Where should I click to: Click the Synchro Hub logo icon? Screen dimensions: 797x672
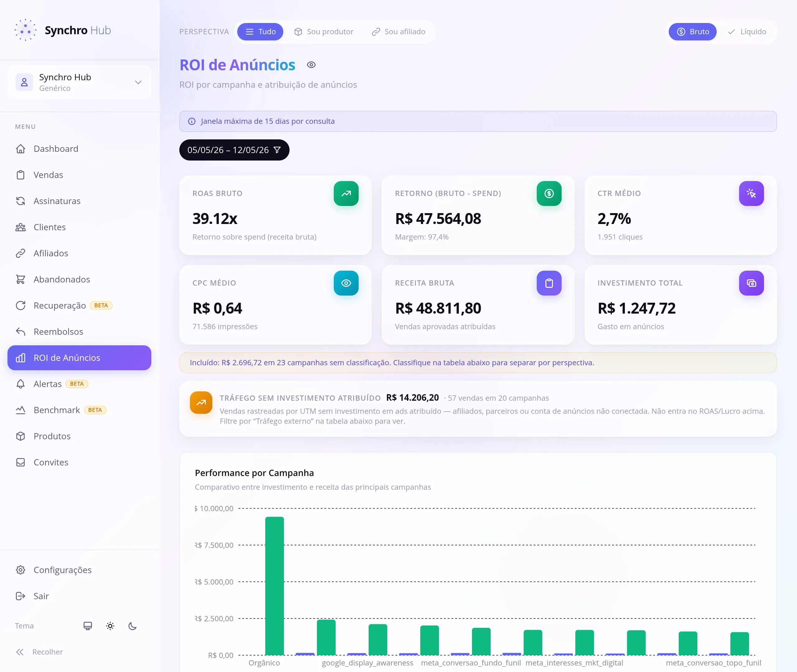(x=26, y=30)
